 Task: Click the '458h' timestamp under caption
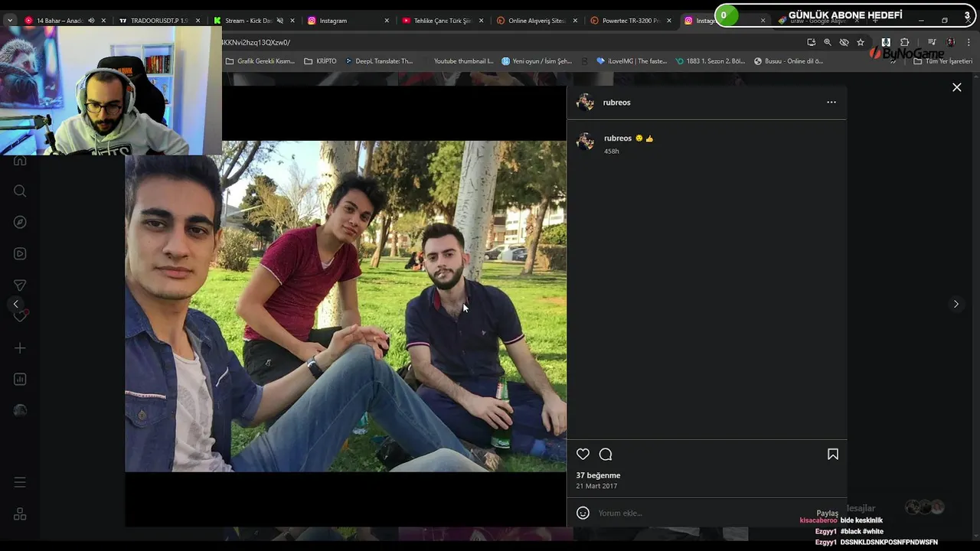point(611,152)
